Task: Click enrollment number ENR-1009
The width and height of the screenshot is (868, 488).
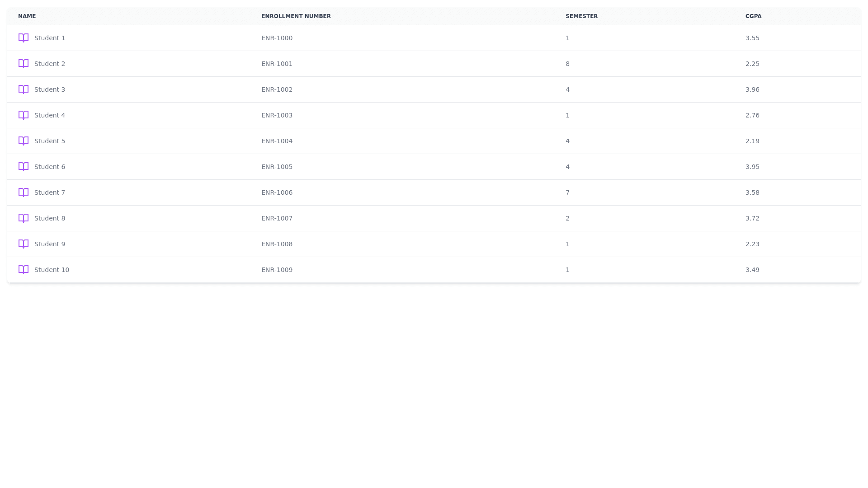Action: (x=277, y=270)
